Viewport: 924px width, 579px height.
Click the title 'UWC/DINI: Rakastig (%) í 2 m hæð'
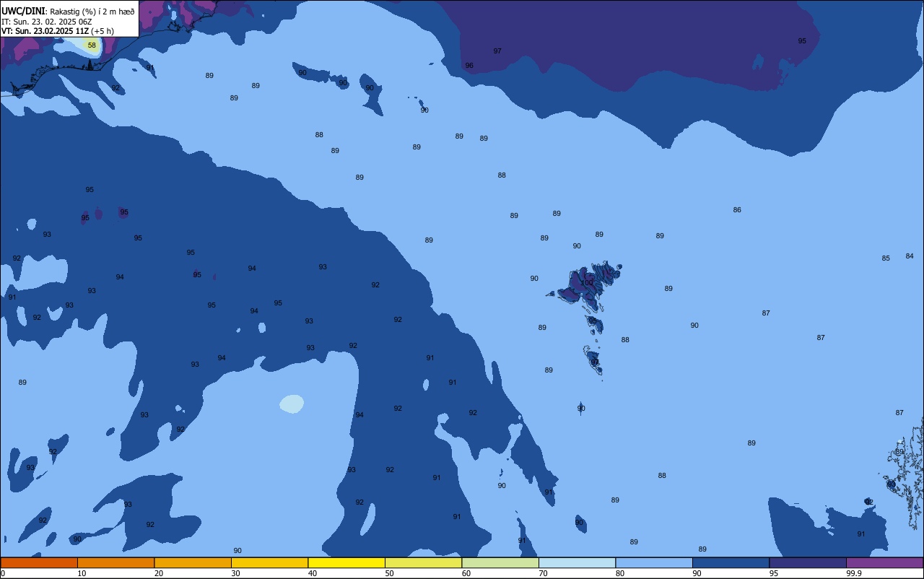click(67, 12)
